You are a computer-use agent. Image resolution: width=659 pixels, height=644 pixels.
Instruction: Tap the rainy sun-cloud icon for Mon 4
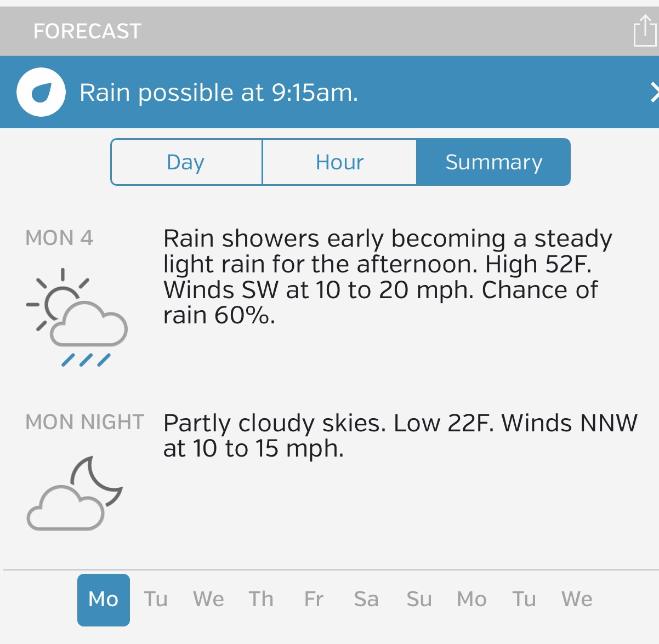coord(77,317)
